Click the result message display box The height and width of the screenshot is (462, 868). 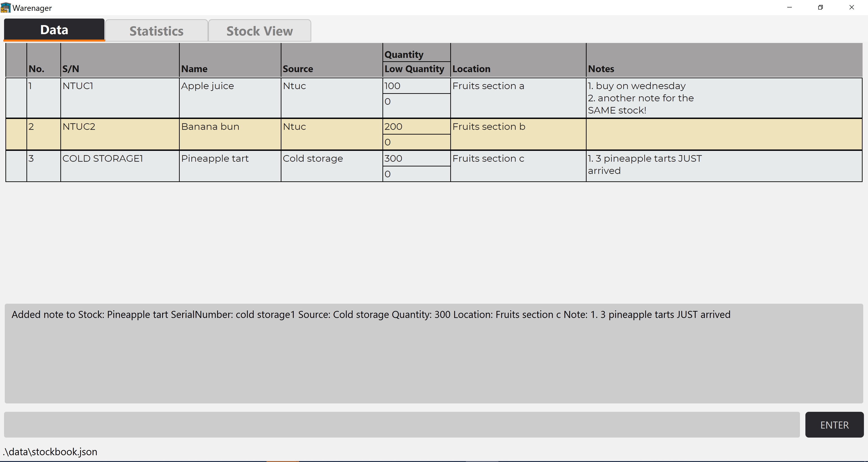[434, 353]
